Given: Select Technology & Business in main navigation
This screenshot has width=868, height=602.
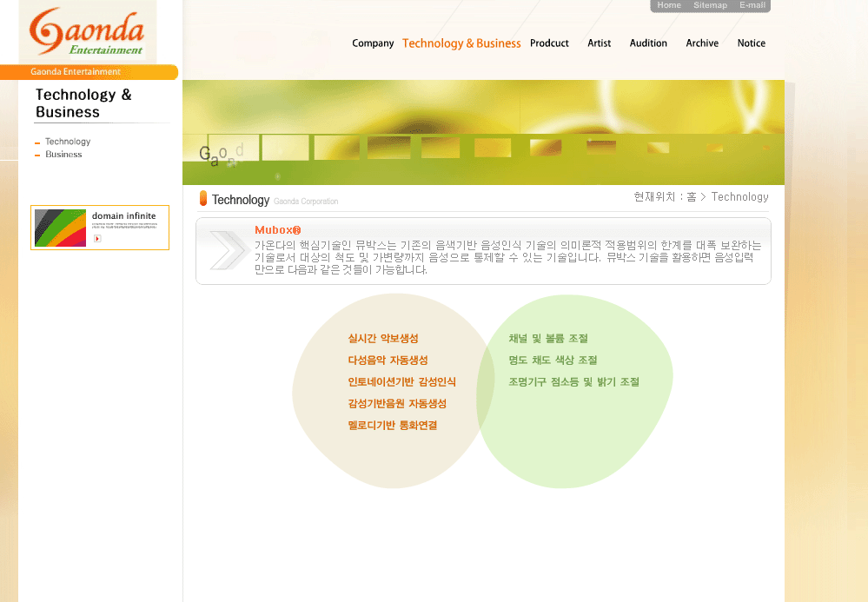Looking at the screenshot, I should click(461, 43).
